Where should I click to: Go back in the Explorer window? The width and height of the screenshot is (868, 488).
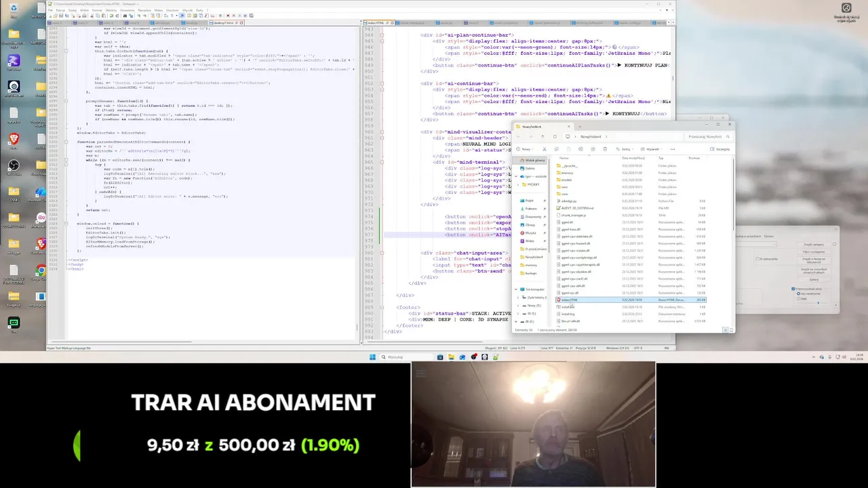(519, 136)
